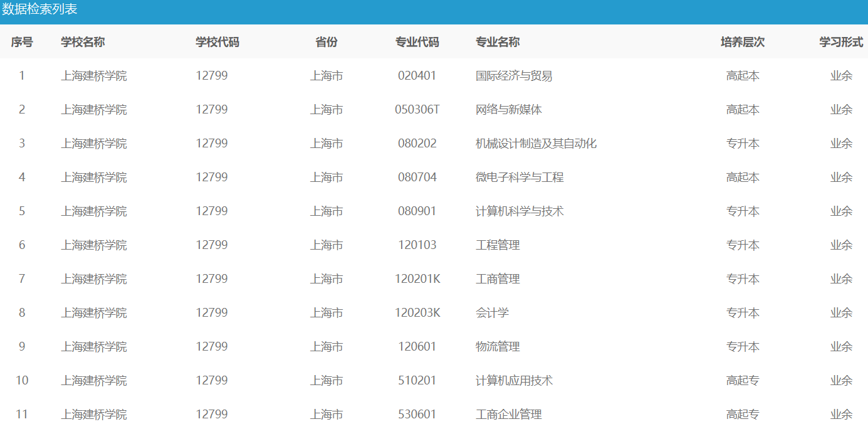This screenshot has height=429, width=868.
Task: Select sequence number '11' in the 工商企业管理 row
Action: coord(22,415)
